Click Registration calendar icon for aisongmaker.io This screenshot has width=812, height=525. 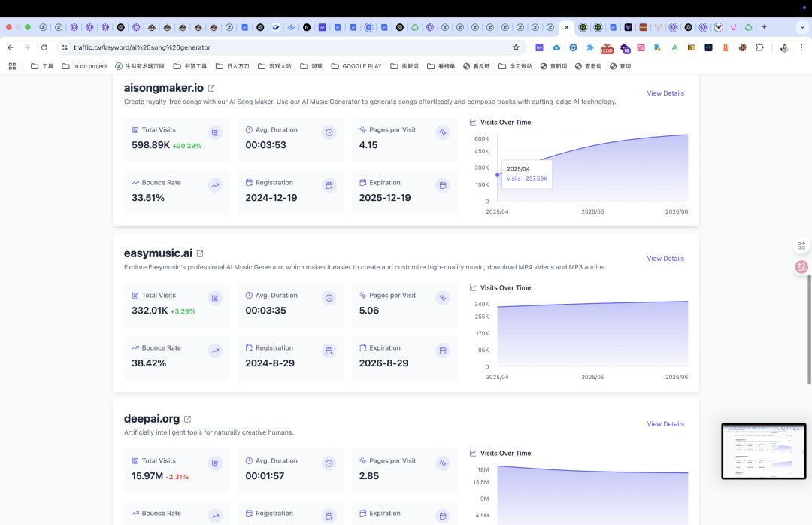pos(329,185)
